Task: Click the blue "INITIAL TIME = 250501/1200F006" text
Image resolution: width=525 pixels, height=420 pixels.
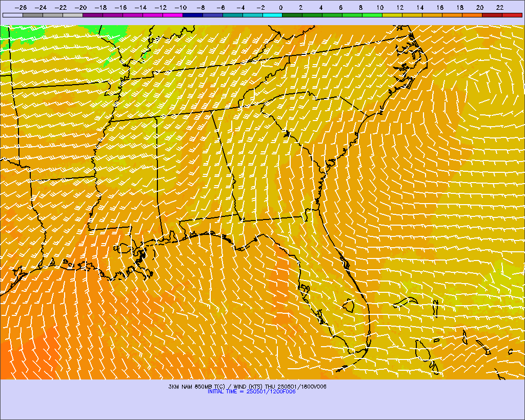Action: click(x=251, y=391)
